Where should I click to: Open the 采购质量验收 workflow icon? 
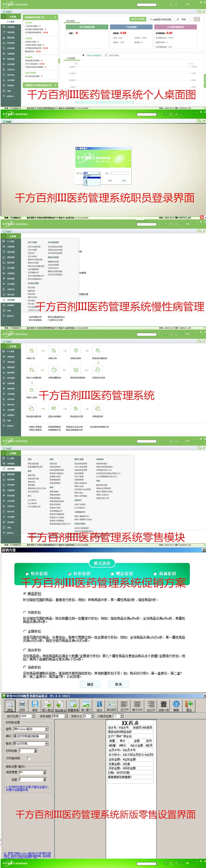(x=54, y=370)
